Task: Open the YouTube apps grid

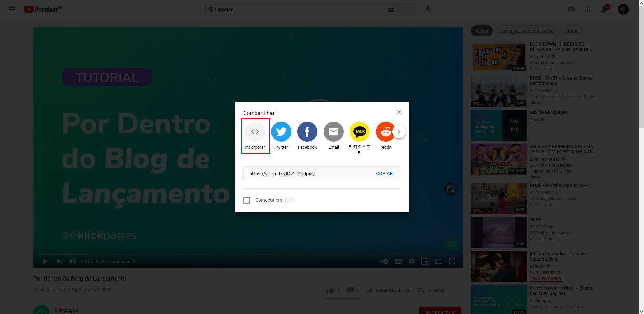Action: 588,9
